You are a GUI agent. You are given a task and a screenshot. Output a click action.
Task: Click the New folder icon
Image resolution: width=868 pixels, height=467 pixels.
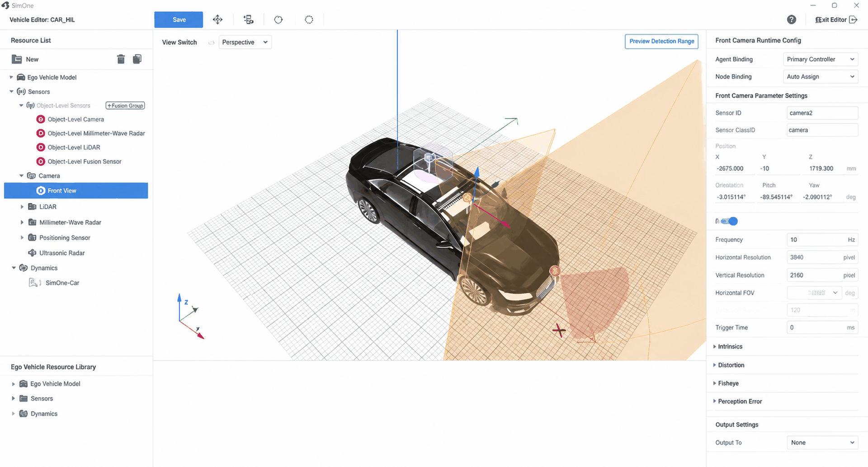coord(17,59)
